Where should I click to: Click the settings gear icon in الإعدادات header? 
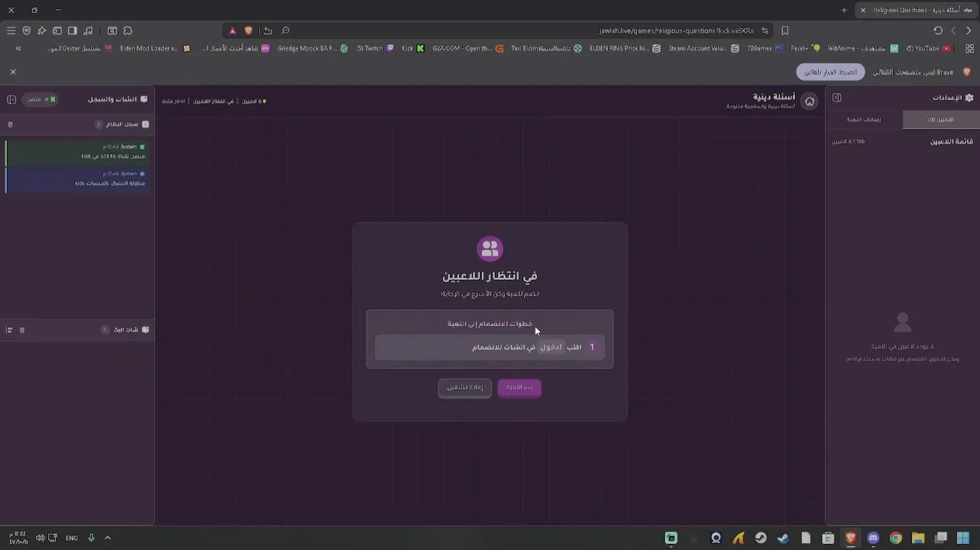pyautogui.click(x=969, y=98)
